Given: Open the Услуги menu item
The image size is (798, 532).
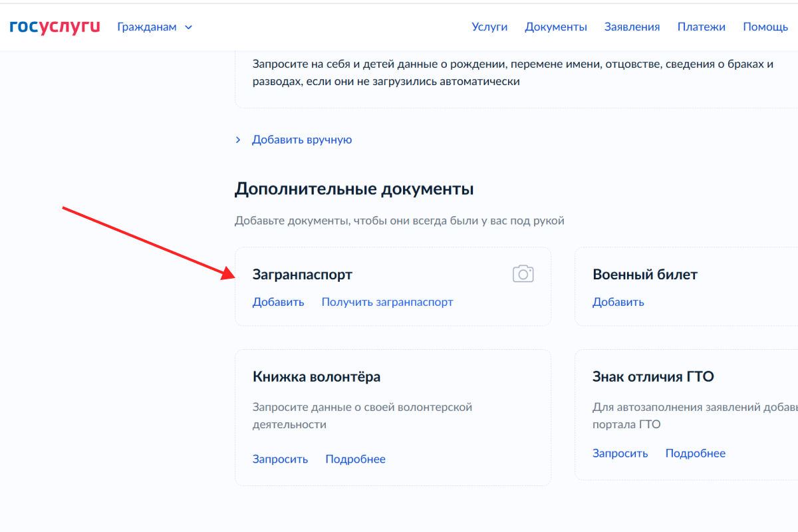Looking at the screenshot, I should click(x=489, y=27).
